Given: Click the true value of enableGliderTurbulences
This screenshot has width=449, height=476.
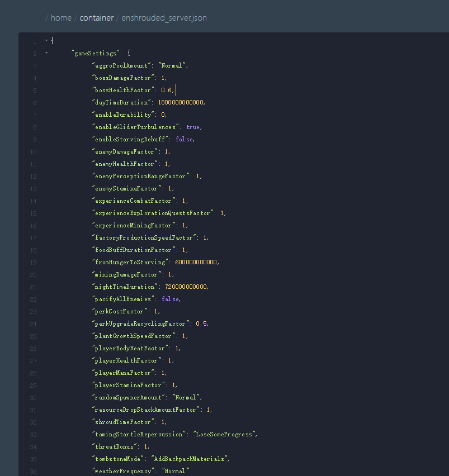Looking at the screenshot, I should pos(193,127).
